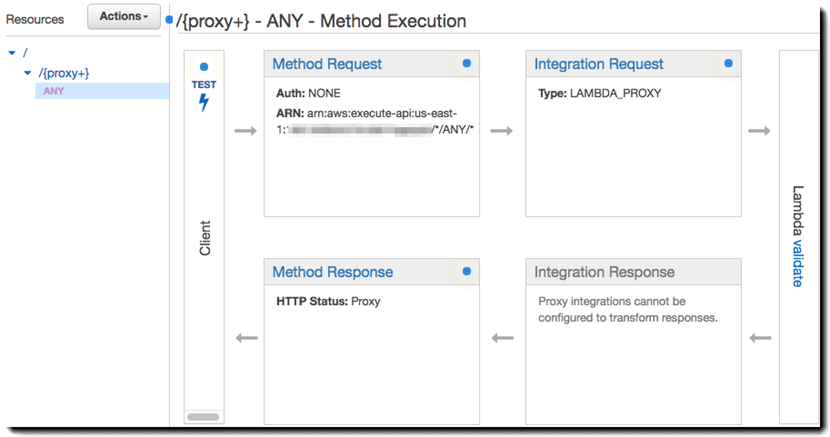Click the blue dot before the page title

[x=170, y=20]
